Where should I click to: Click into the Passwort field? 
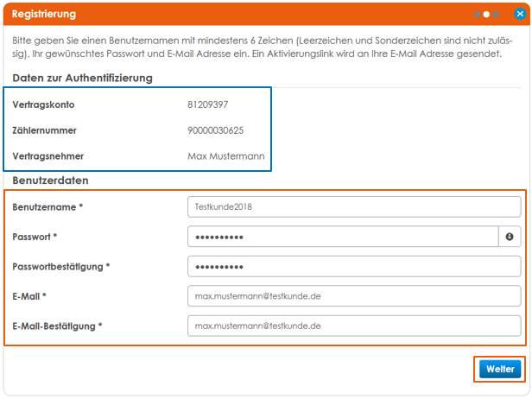click(x=342, y=237)
